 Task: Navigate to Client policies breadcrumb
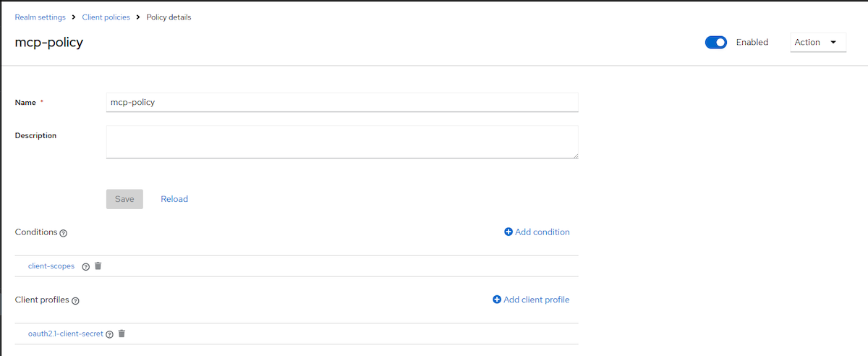(106, 17)
